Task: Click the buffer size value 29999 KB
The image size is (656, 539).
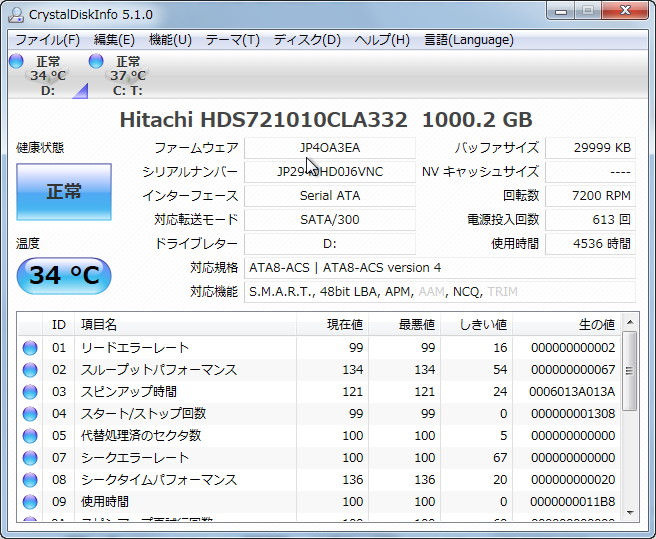Action: [x=590, y=148]
